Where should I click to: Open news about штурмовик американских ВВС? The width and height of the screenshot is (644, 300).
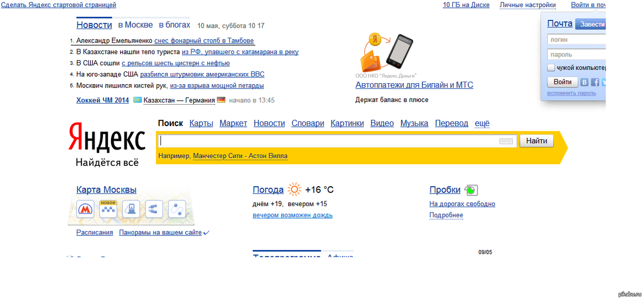pos(202,75)
